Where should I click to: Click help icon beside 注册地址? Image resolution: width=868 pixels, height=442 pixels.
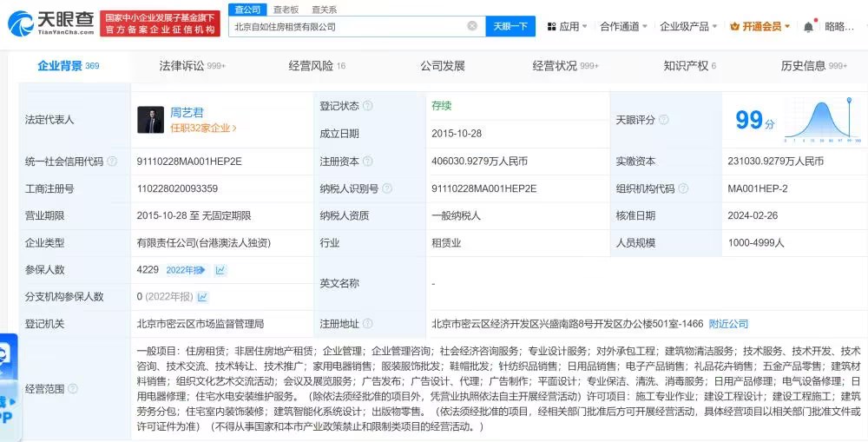(x=368, y=324)
